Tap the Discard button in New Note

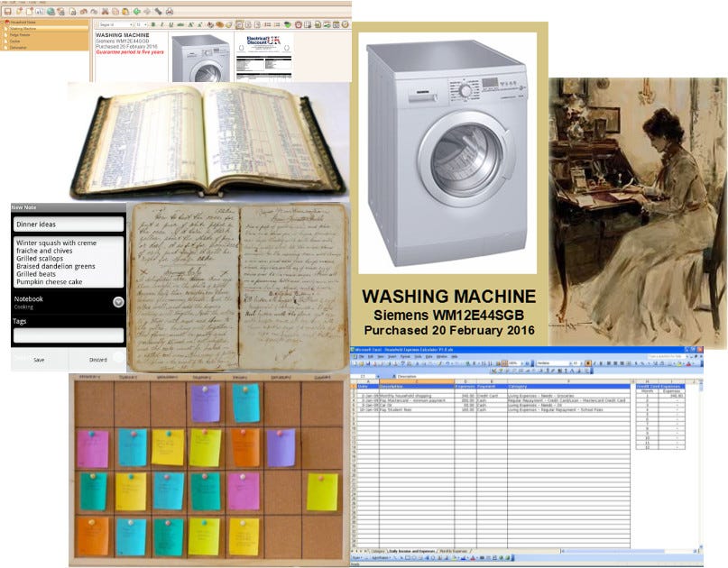(98, 360)
